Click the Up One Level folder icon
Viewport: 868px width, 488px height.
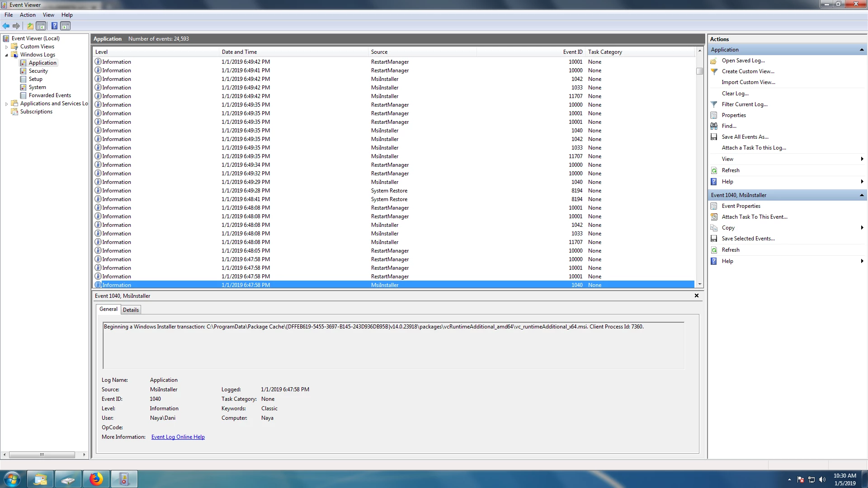click(30, 26)
